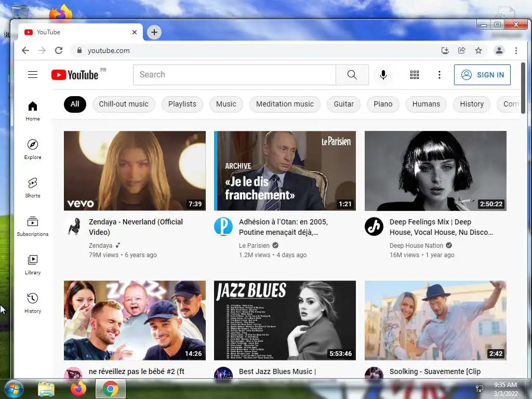Viewport: 532px width, 399px height.
Task: Open Explore in the sidebar
Action: (x=33, y=149)
